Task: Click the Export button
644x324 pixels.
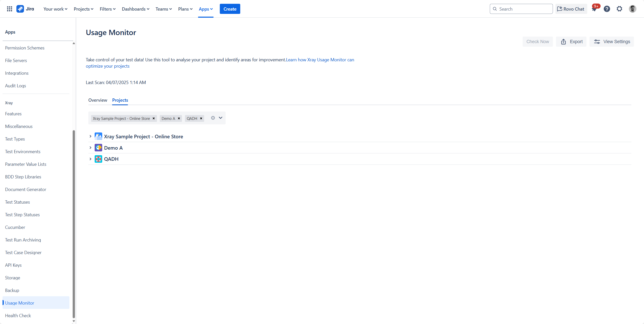Action: (x=571, y=42)
